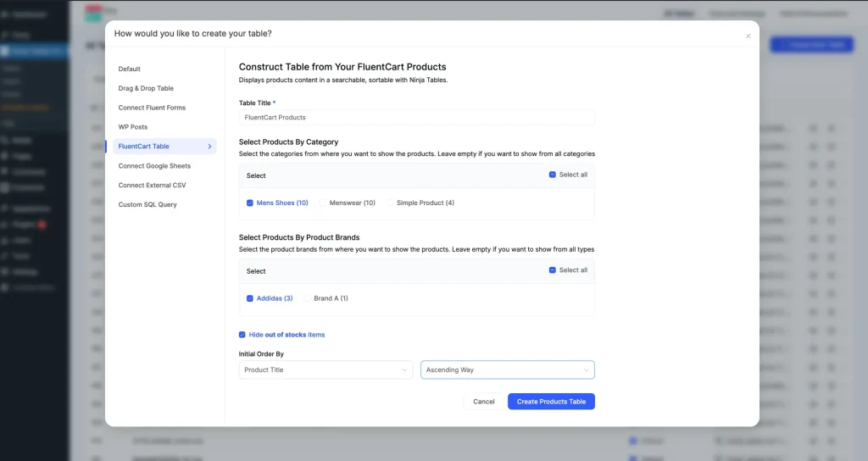Choose Connect Fluent Forms source

pyautogui.click(x=152, y=108)
